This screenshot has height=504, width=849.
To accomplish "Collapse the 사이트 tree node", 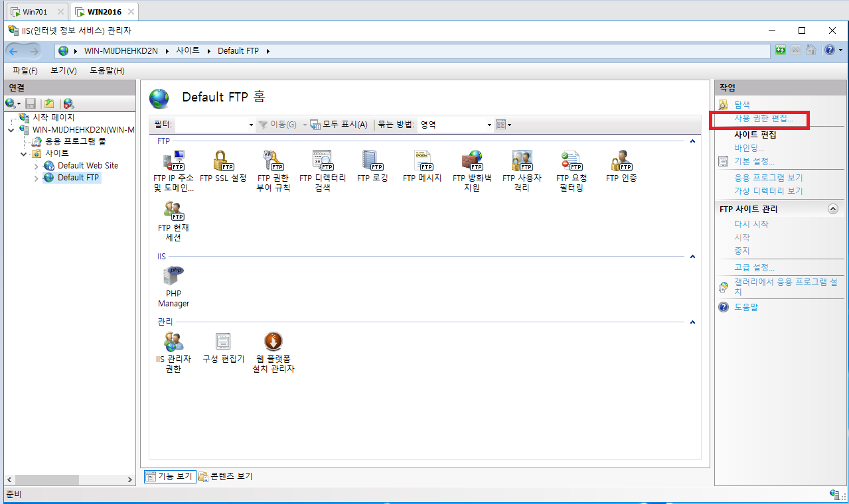I will [23, 154].
